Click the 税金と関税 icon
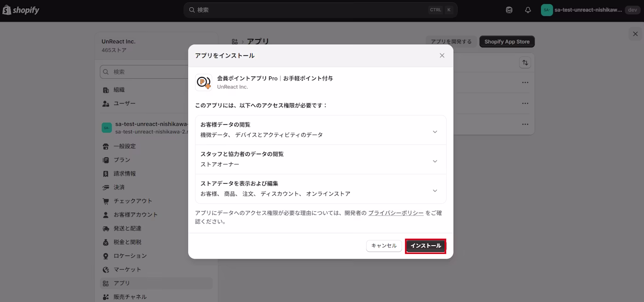The height and width of the screenshot is (302, 644). pos(106,242)
